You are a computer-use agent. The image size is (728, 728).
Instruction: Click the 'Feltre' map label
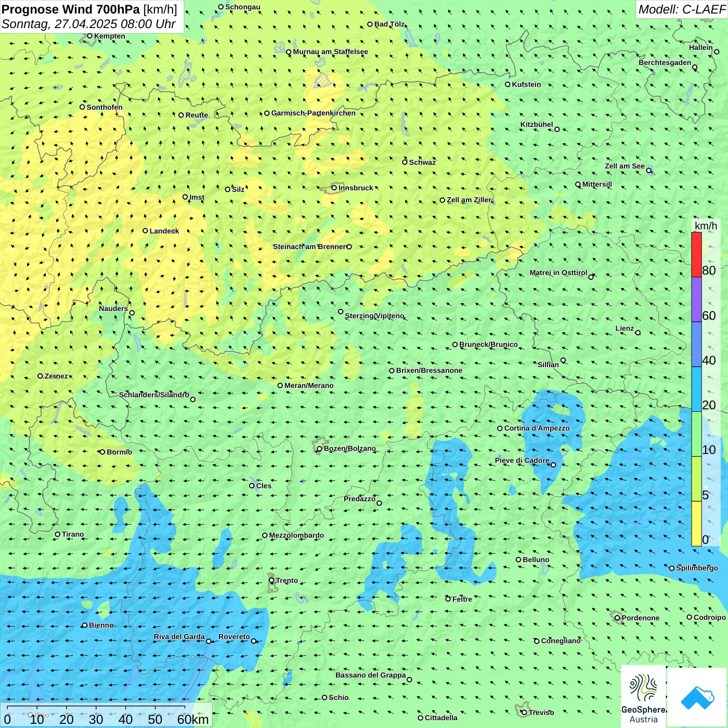coord(462,599)
